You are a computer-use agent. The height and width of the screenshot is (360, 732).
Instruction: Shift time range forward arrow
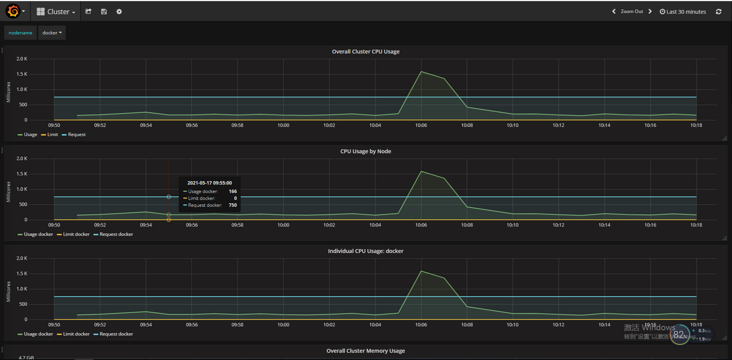coord(650,12)
